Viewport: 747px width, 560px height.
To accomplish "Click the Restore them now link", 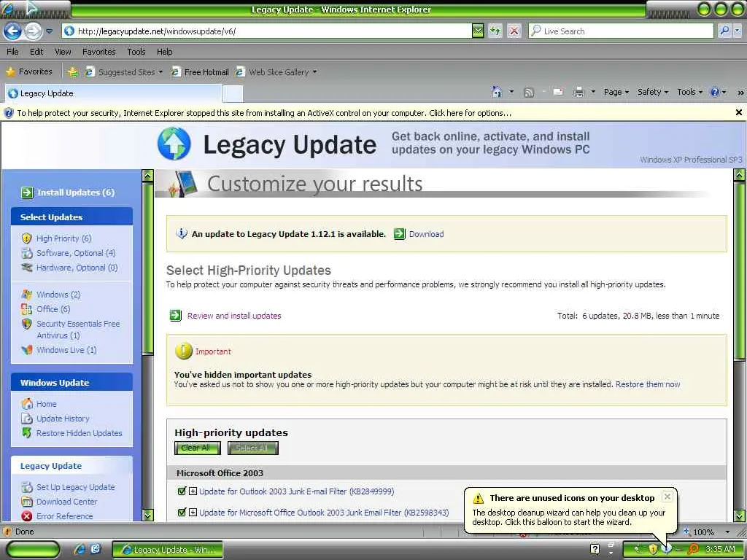I will tap(648, 384).
